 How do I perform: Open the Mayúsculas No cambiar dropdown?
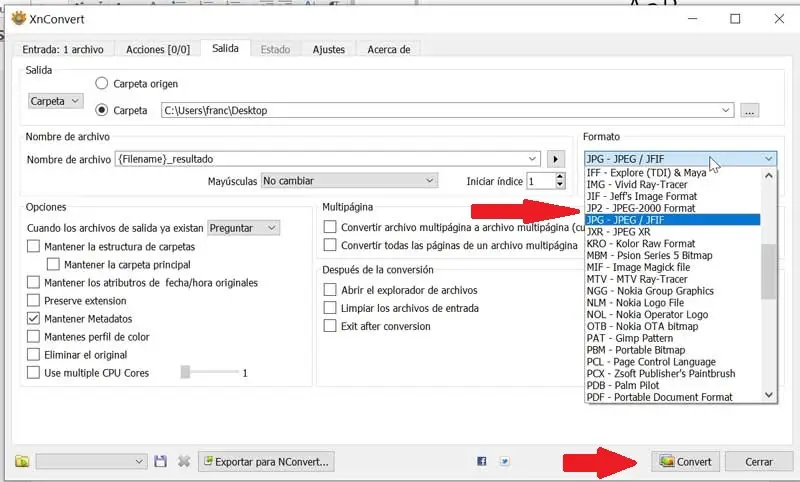coord(349,181)
